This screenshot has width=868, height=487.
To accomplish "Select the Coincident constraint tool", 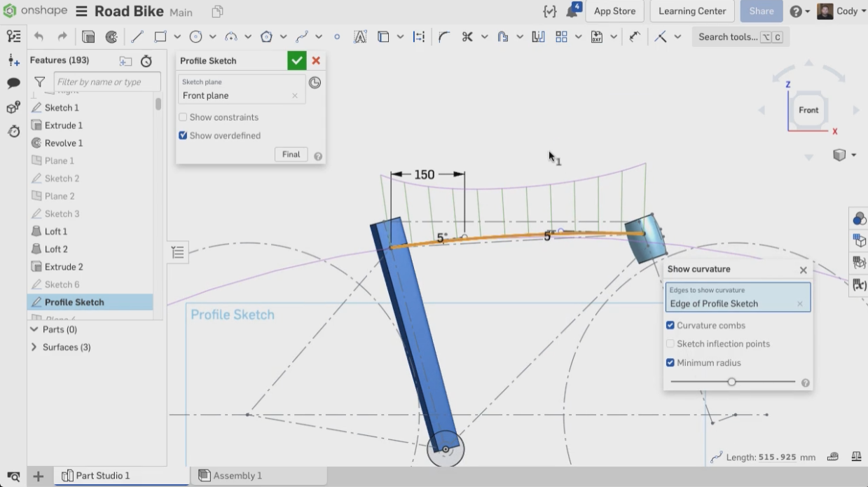I will (x=660, y=37).
